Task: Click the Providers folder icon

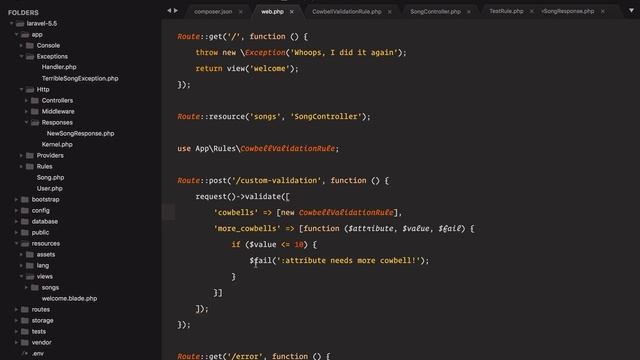Action: coord(30,156)
